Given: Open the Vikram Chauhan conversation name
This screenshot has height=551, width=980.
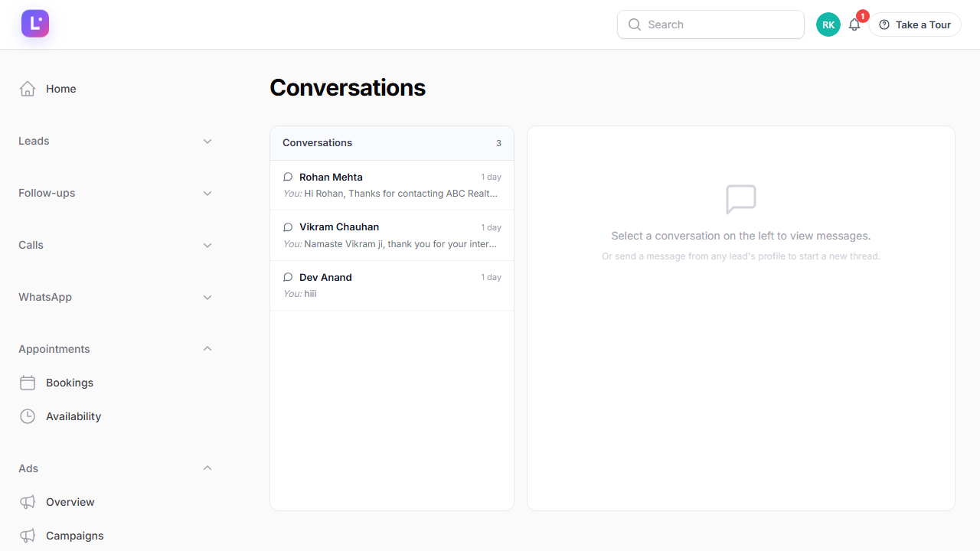Looking at the screenshot, I should pyautogui.click(x=339, y=227).
